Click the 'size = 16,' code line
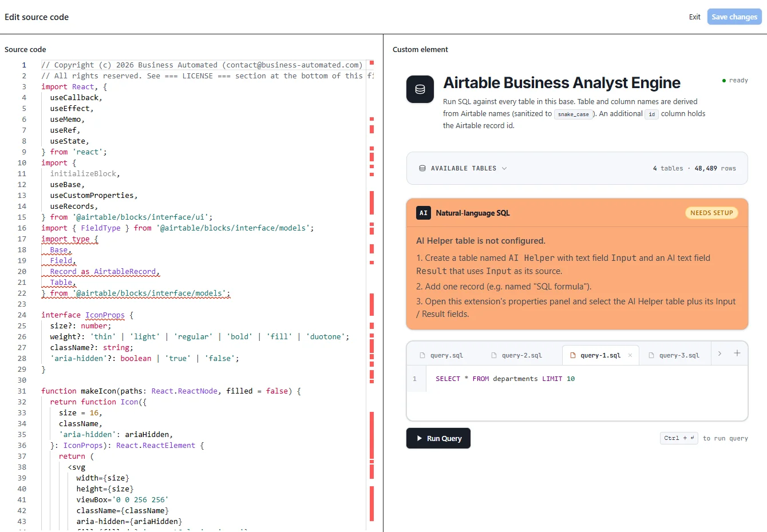This screenshot has height=532, width=767. 81,412
